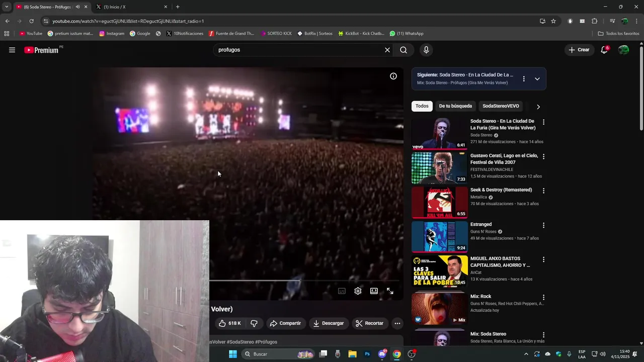Seek in the video progress bar
Image resolution: width=644 pixels, height=362 pixels.
click(304, 281)
